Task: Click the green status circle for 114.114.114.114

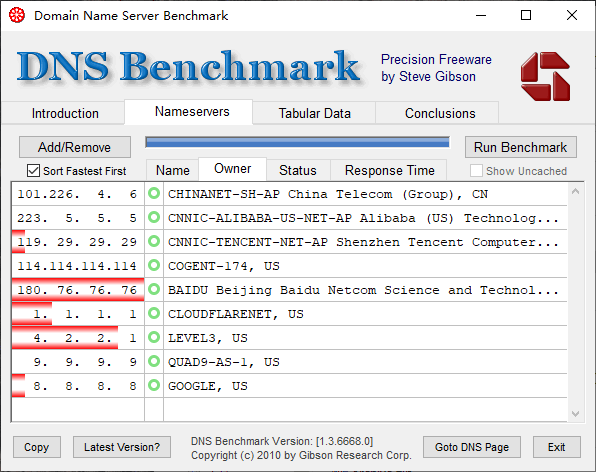Action: [154, 265]
